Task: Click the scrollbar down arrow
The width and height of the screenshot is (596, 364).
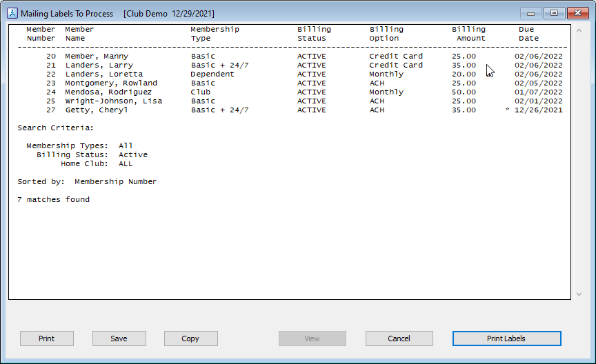Action: pos(578,294)
